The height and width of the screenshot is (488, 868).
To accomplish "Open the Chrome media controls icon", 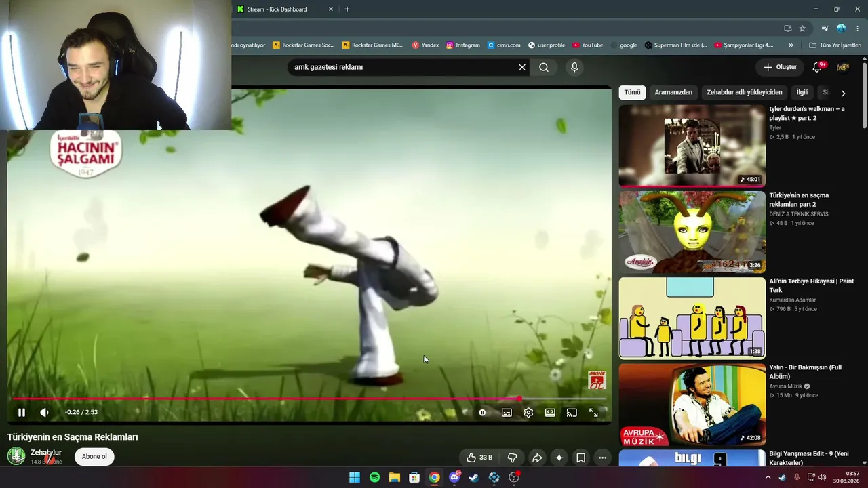I will click(x=825, y=28).
